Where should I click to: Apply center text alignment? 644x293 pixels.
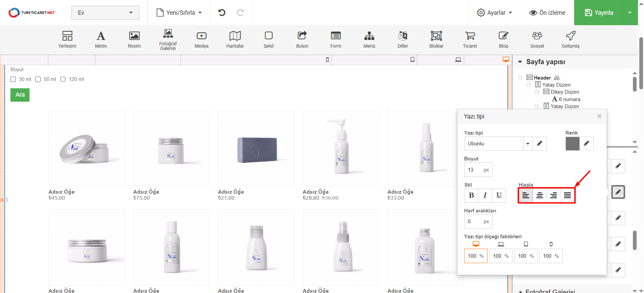[x=540, y=195]
